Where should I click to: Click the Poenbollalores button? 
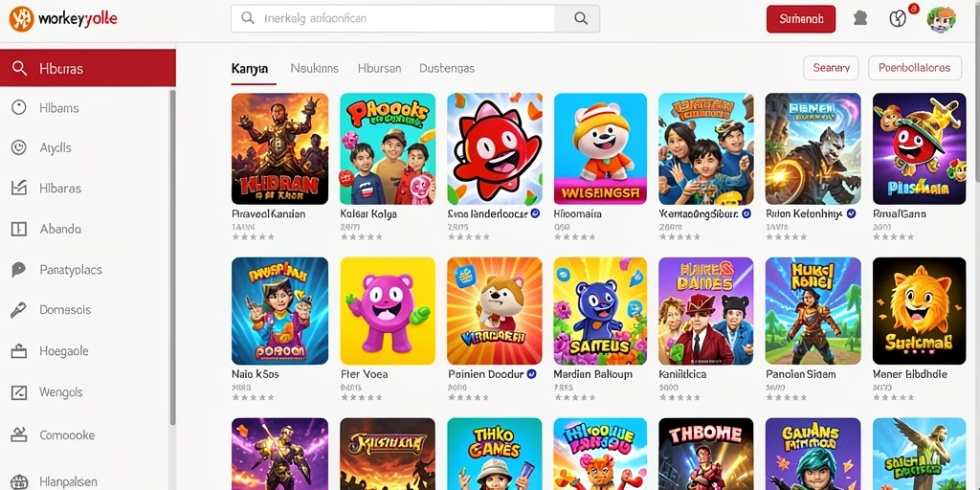tap(914, 68)
